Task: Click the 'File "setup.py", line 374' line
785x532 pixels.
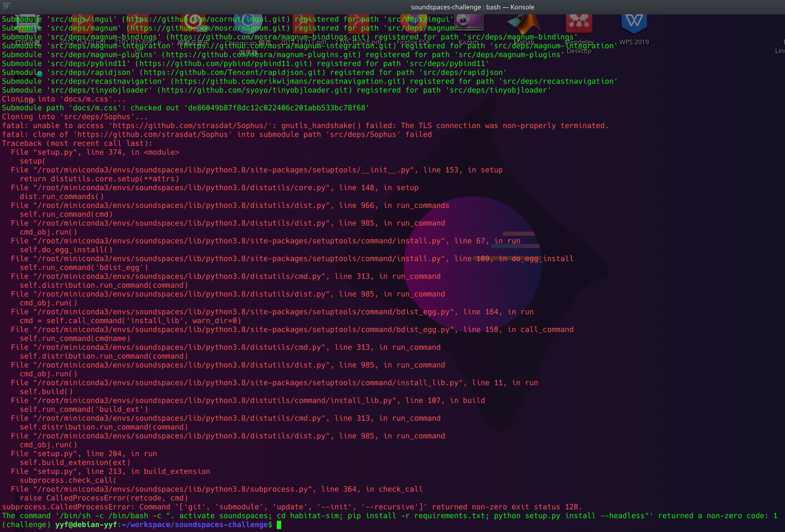Action: tap(95, 152)
